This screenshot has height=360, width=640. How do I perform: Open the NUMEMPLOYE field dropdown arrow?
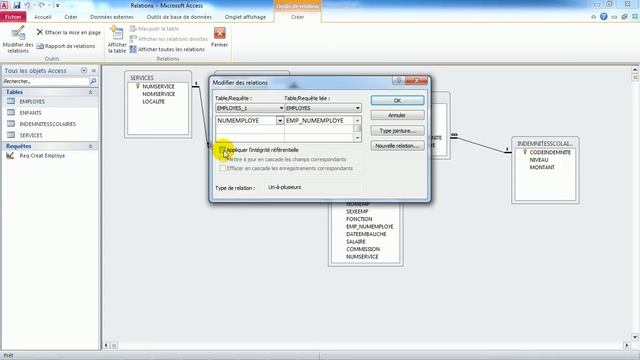point(280,121)
